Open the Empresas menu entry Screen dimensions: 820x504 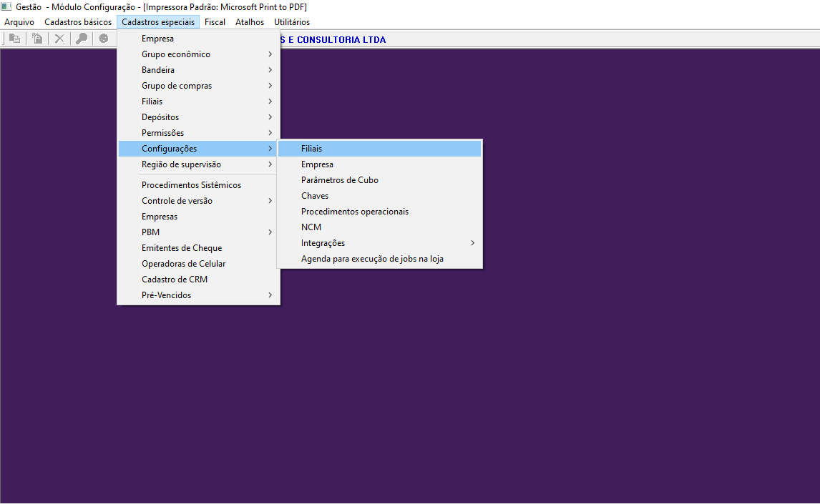pos(199,216)
